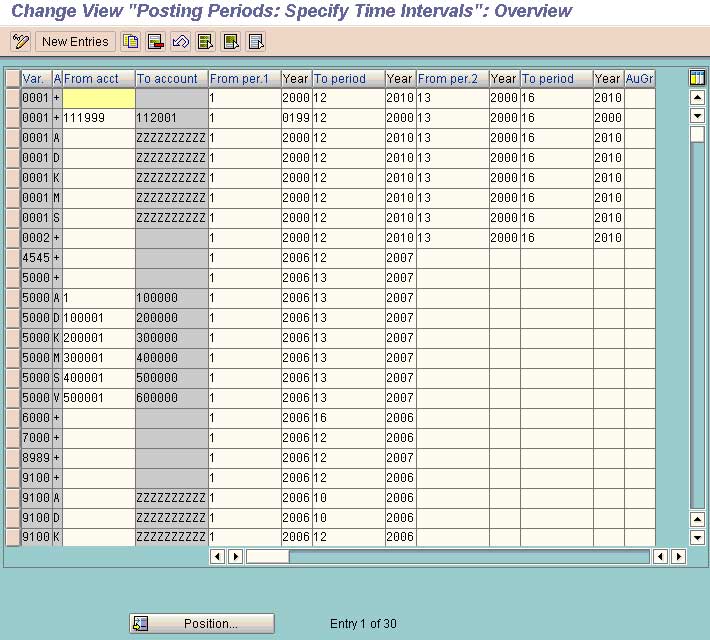This screenshot has height=640, width=710.
Task: Click the Position... button
Action: click(201, 624)
